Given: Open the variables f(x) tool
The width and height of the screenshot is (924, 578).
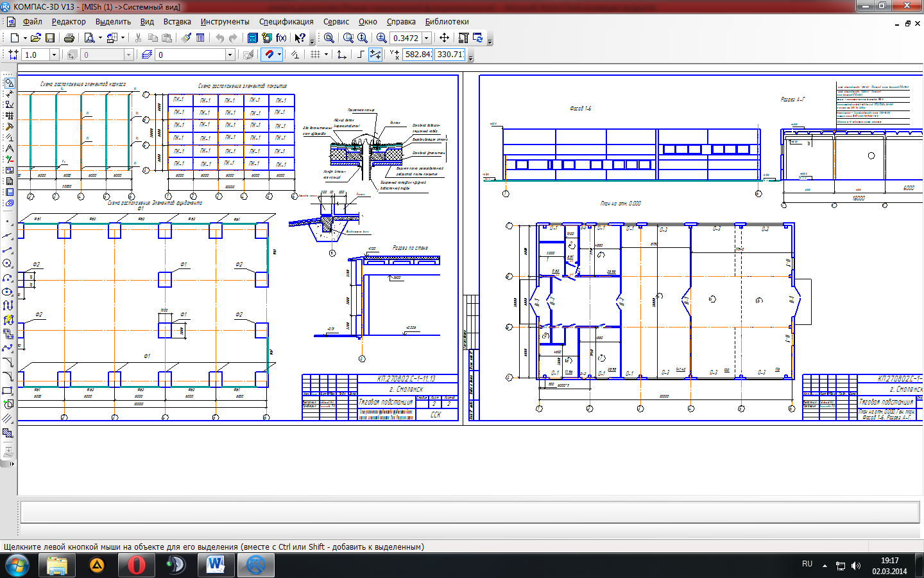Looking at the screenshot, I should (281, 38).
